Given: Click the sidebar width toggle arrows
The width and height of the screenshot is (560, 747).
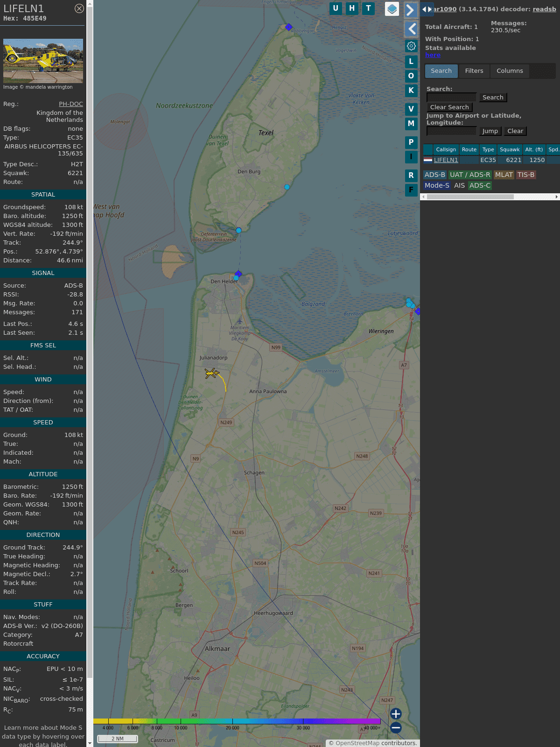Looking at the screenshot, I should pyautogui.click(x=427, y=9).
